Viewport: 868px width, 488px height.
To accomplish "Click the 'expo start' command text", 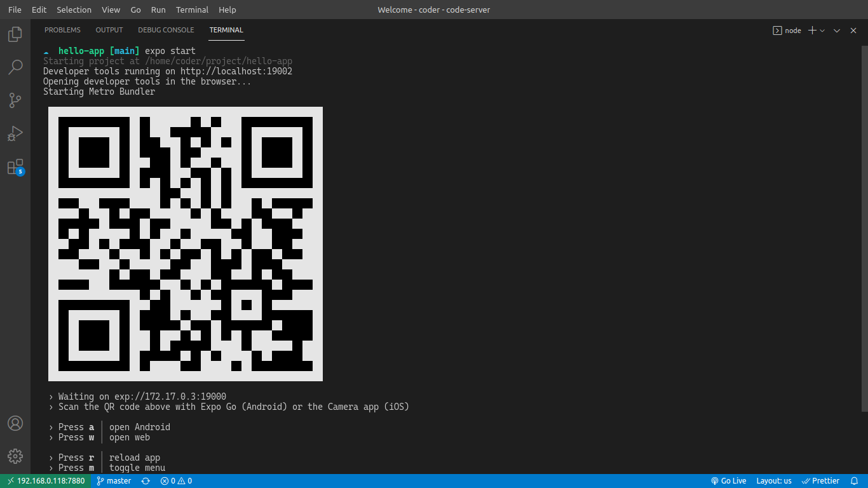I will point(170,51).
